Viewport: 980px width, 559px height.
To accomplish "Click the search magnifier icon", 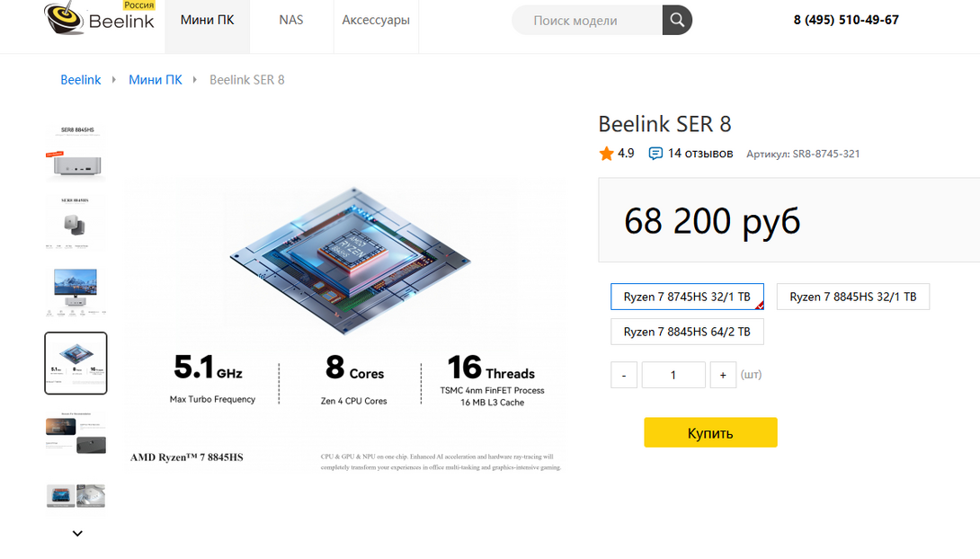I will (x=677, y=20).
